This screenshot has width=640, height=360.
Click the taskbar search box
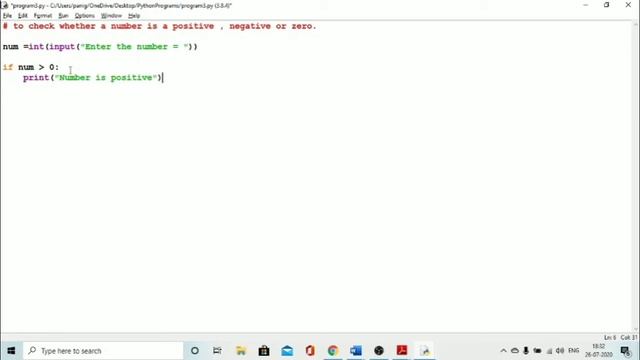[103, 351]
